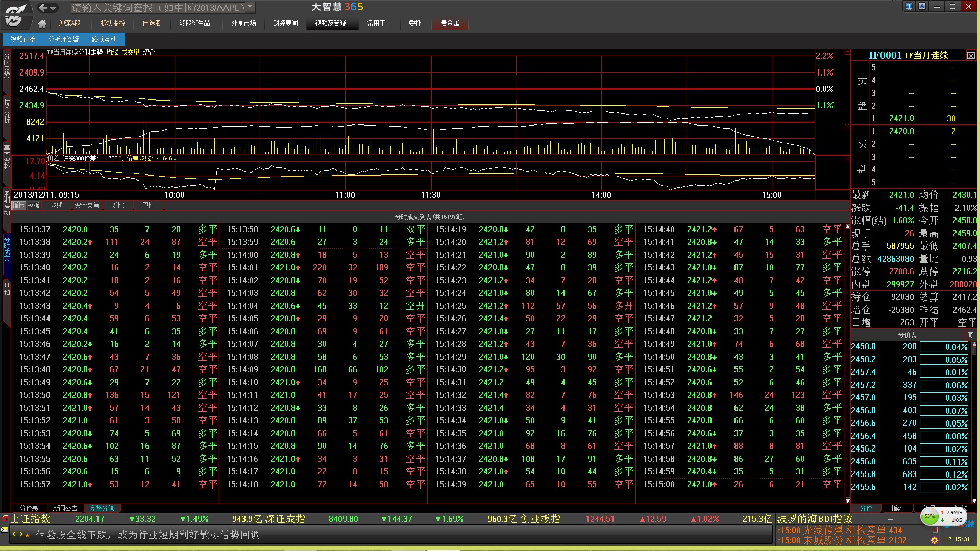Viewport: 980px width, 551px height.
Task: Toggle the 增仓 overlay in chart header
Action: coord(149,52)
